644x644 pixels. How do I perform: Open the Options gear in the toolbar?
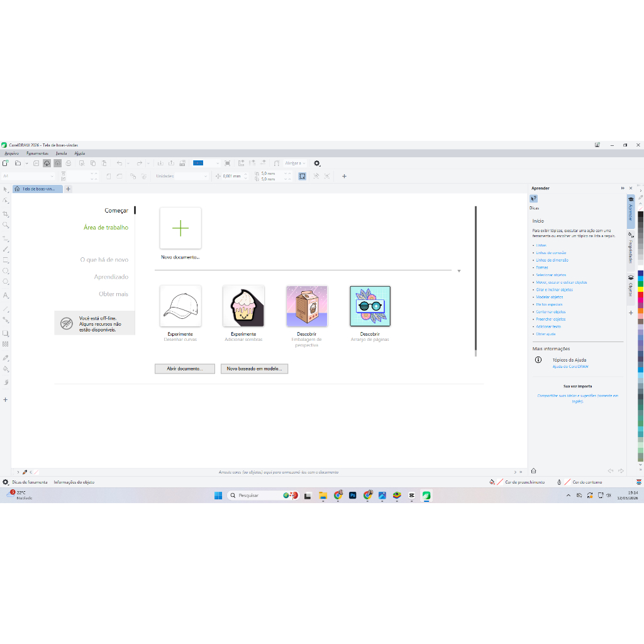(317, 163)
